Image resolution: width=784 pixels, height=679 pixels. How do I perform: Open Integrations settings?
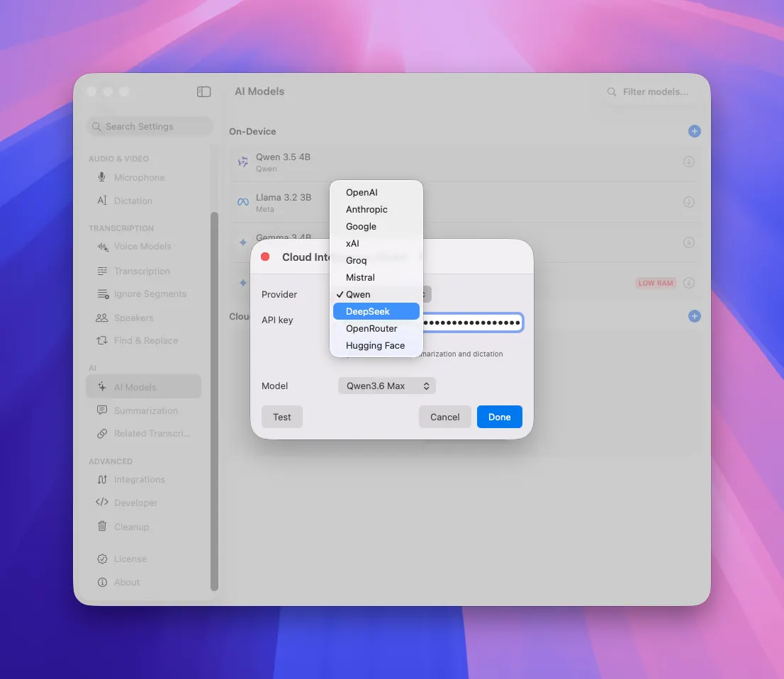coord(143,480)
